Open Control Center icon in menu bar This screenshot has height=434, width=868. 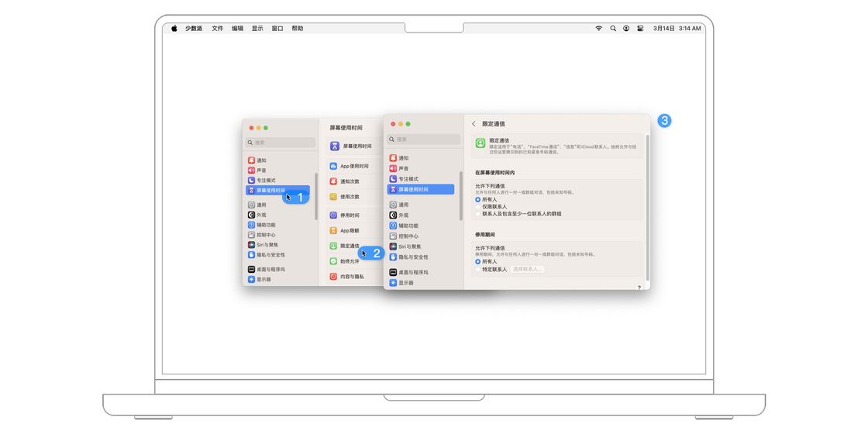tap(640, 28)
